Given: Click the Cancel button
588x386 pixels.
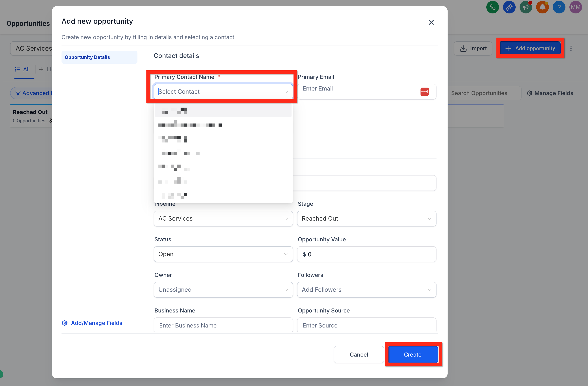Looking at the screenshot, I should coord(359,354).
